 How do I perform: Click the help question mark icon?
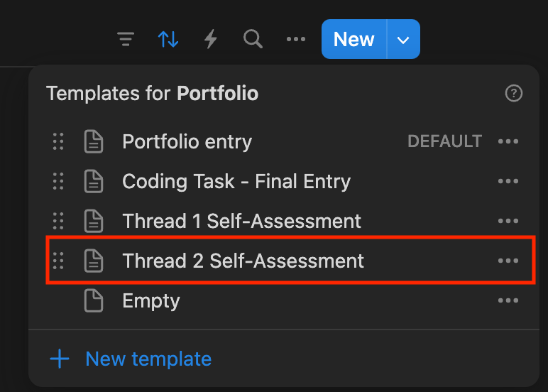(x=513, y=93)
